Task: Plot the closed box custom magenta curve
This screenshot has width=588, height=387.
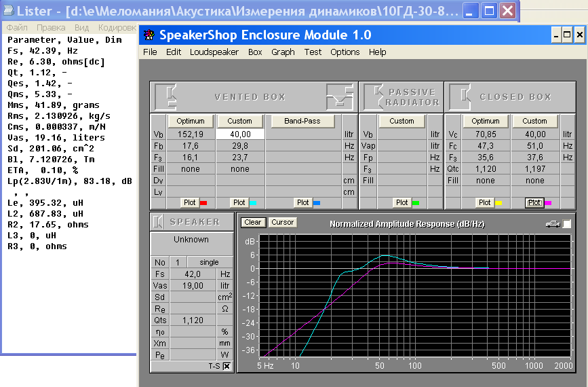Action: click(x=534, y=202)
